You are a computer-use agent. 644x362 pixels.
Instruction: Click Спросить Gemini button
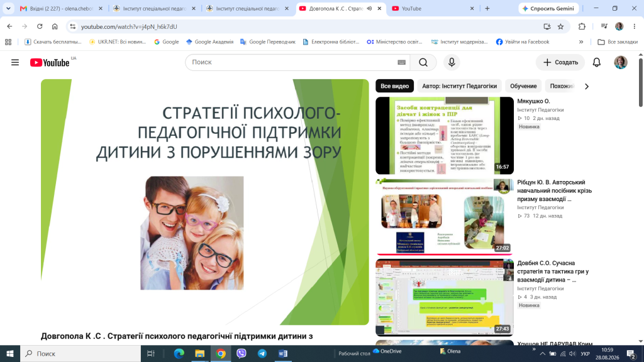(x=548, y=8)
